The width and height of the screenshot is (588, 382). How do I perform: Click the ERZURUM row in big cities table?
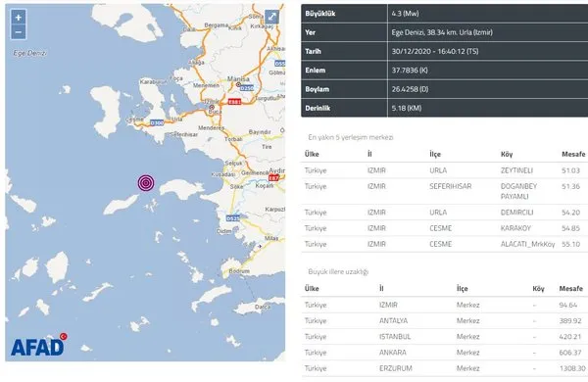tap(444, 368)
